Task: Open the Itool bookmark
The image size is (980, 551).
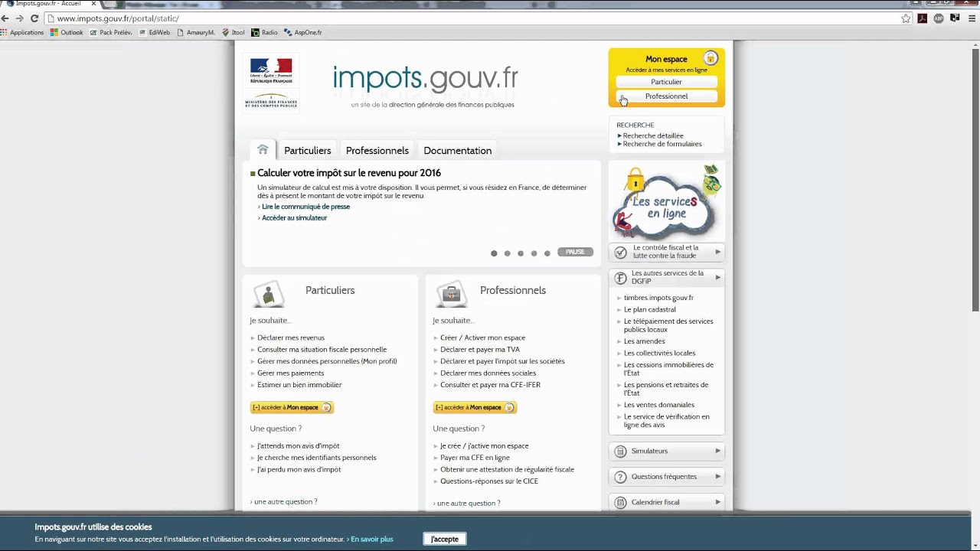Action: [234, 32]
